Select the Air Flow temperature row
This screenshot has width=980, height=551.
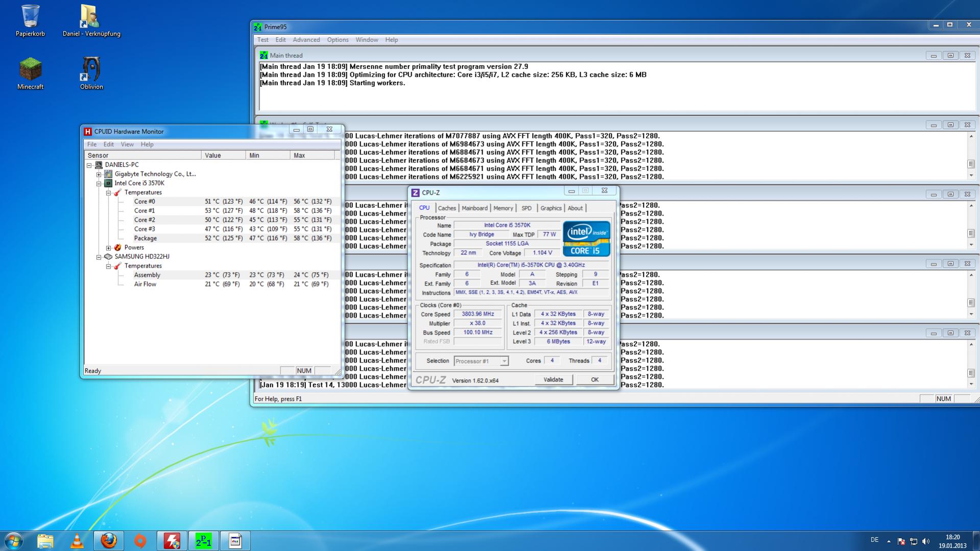212,284
